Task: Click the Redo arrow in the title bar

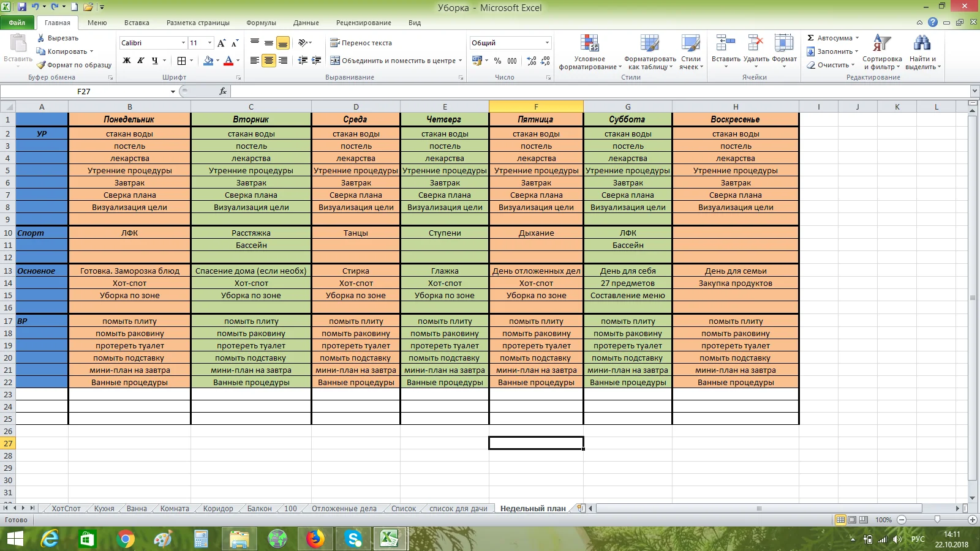Action: click(x=55, y=7)
